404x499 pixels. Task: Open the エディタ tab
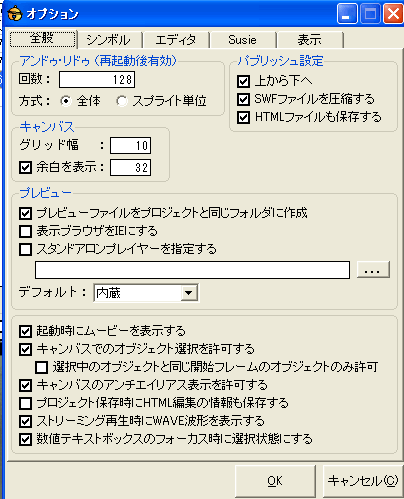[176, 40]
